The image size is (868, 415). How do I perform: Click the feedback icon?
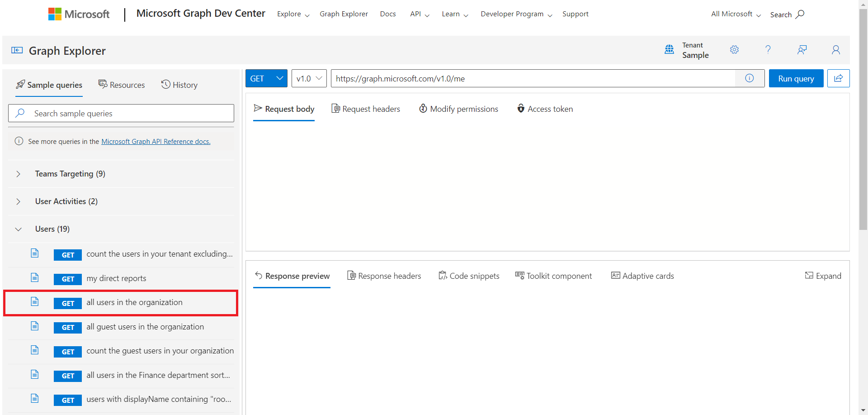coord(802,50)
